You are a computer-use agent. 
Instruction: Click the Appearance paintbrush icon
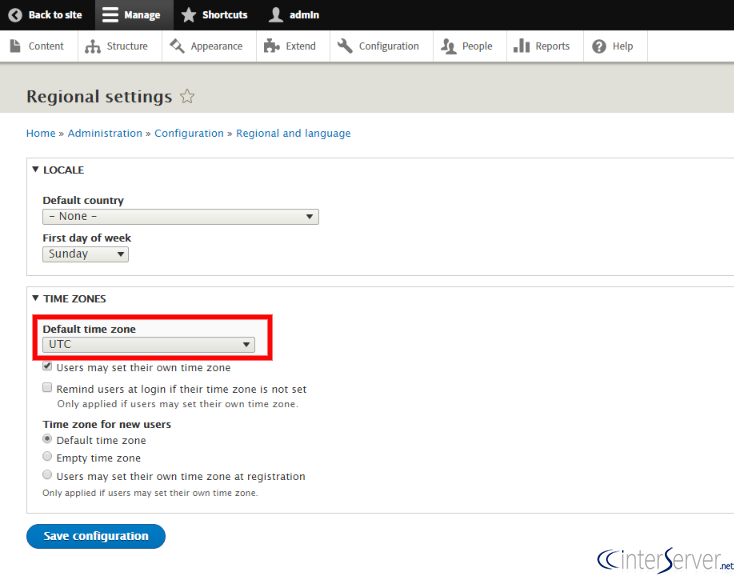[x=177, y=46]
